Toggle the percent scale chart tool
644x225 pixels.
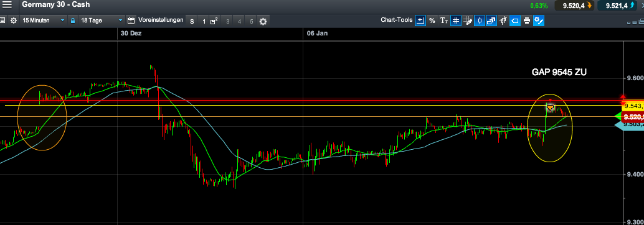(x=432, y=21)
